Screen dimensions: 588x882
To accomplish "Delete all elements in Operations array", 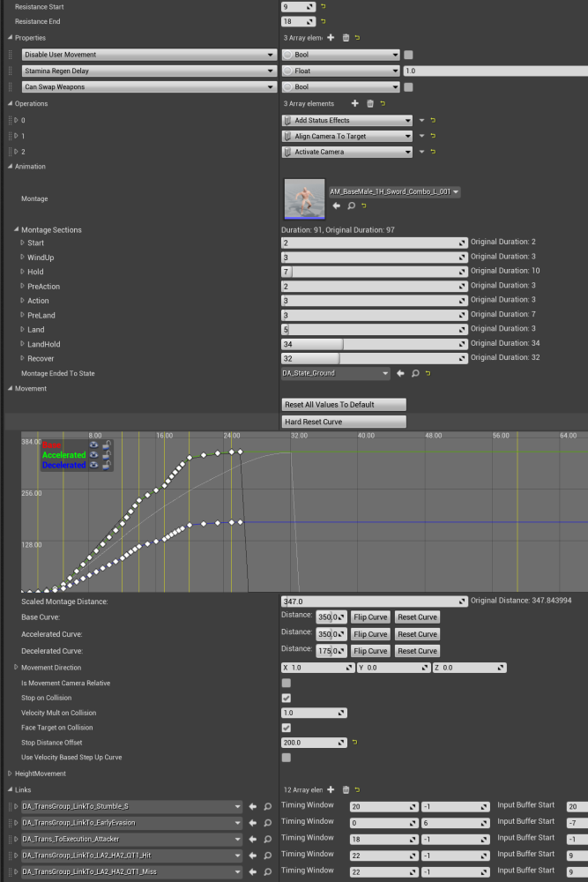I will tap(369, 104).
